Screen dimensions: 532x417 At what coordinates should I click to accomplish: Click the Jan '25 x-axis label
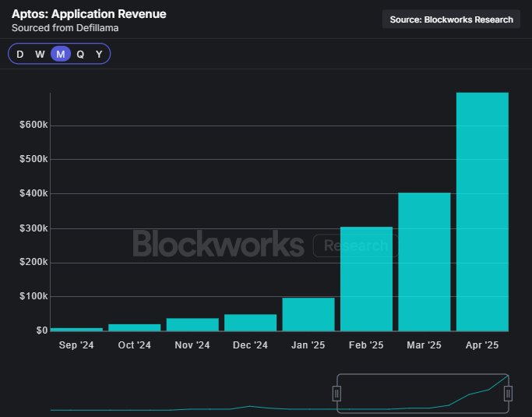coord(308,345)
